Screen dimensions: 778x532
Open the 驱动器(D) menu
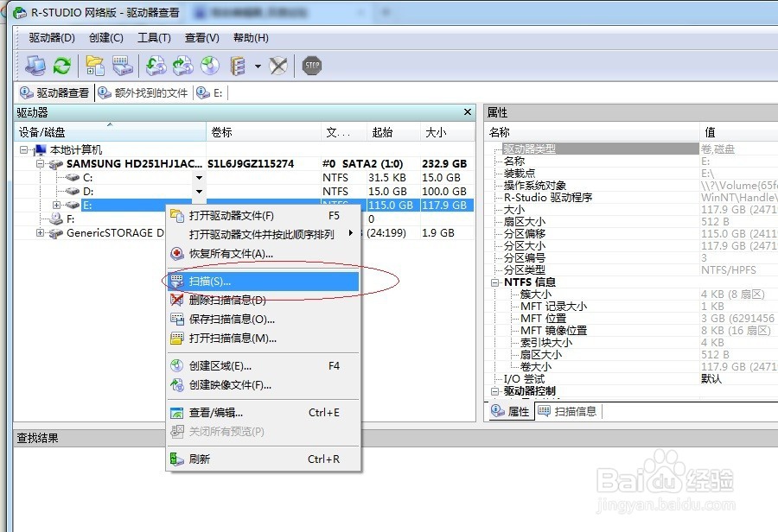pos(52,38)
